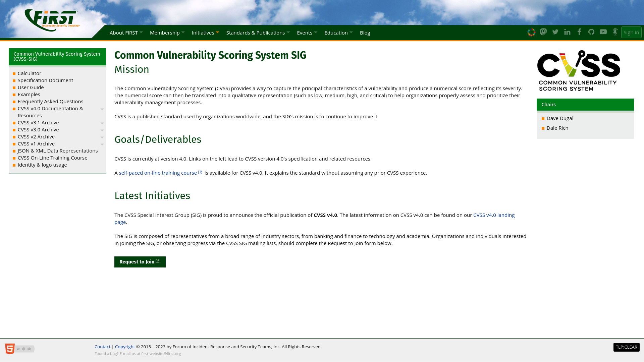Click the FIRST logo in header
This screenshot has height=362, width=644.
click(52, 20)
